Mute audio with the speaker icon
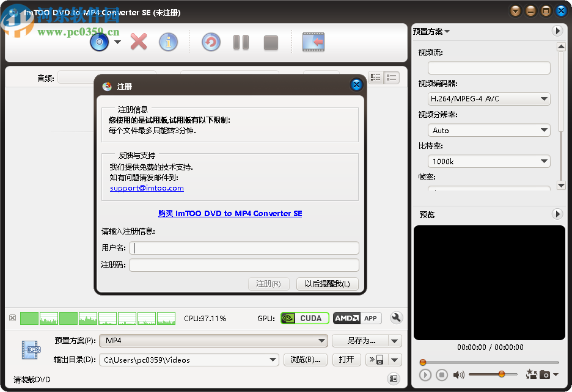 [458, 374]
